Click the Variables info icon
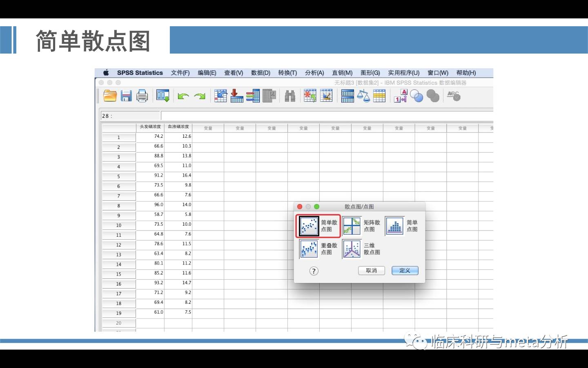Screen dimensions: 588x368 coord(253,96)
